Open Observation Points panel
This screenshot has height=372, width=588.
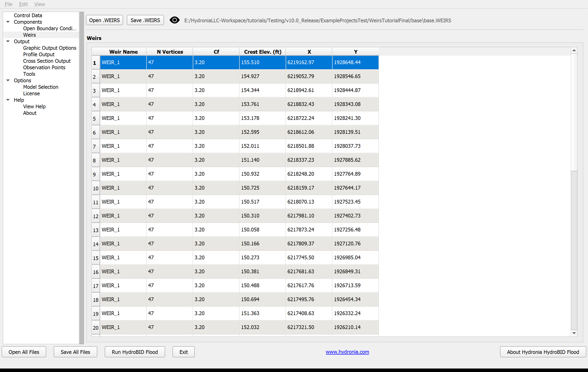(x=44, y=67)
